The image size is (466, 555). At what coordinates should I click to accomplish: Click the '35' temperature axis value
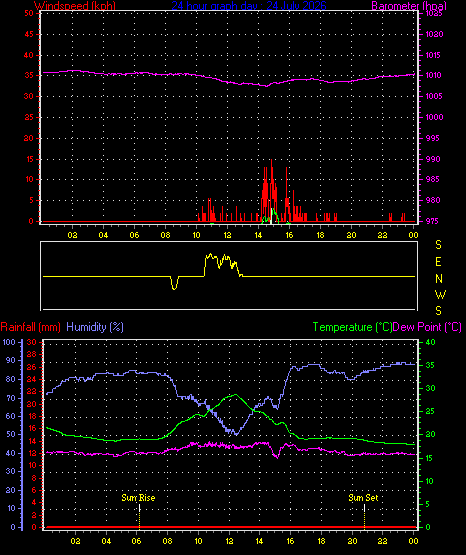click(x=430, y=365)
